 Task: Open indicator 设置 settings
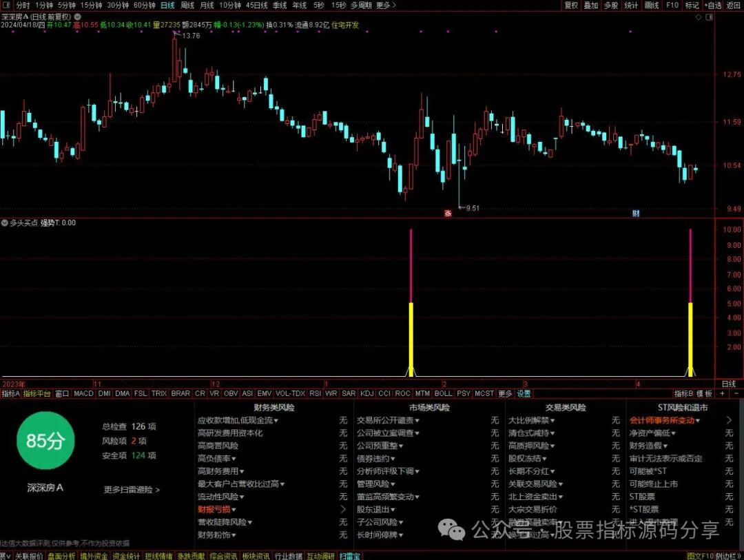524,393
